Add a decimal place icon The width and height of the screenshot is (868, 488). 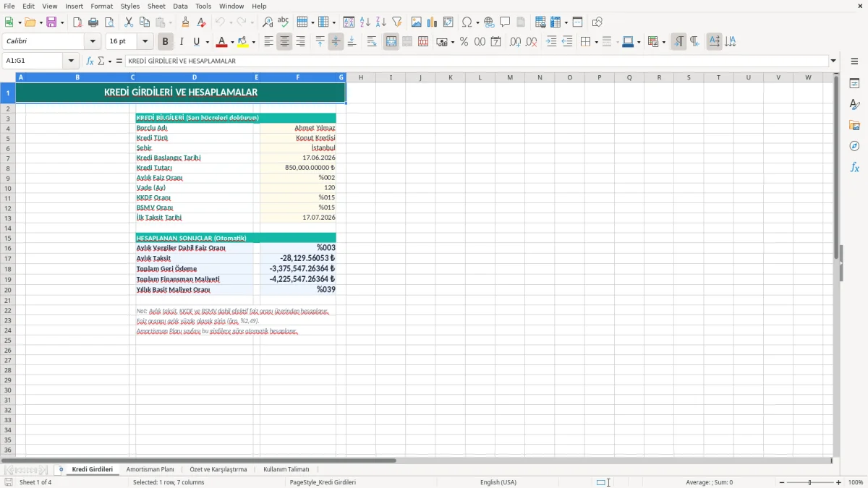click(515, 42)
